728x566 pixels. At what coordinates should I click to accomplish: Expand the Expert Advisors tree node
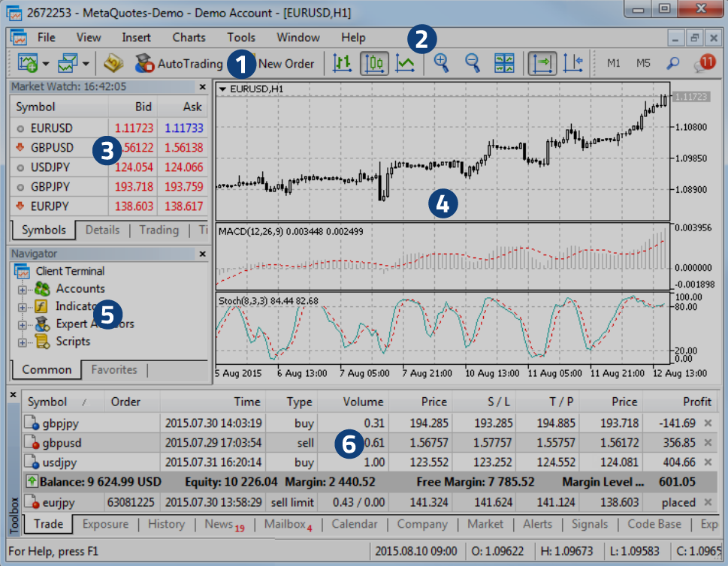tap(22, 325)
